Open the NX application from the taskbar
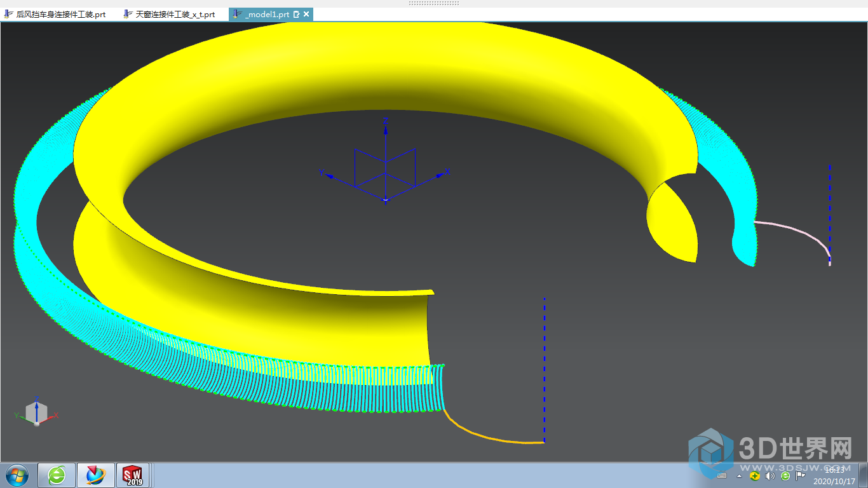The height and width of the screenshot is (488, 868). click(96, 475)
